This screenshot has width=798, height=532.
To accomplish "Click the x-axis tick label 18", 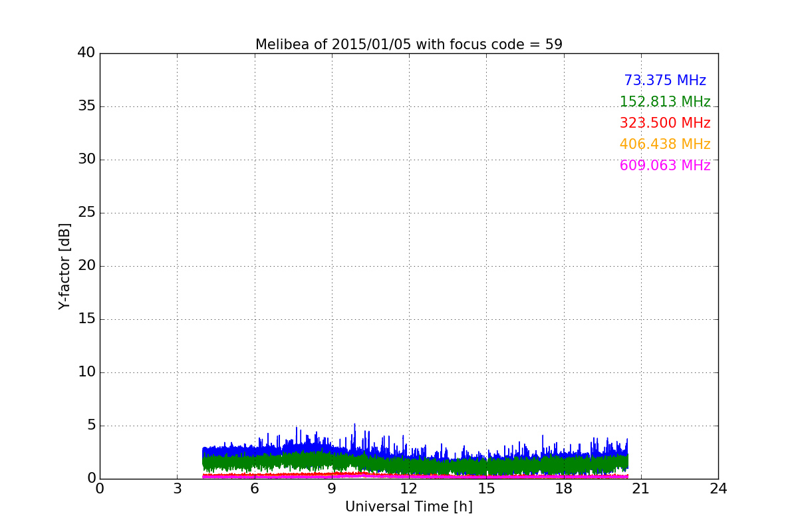I will pos(563,489).
